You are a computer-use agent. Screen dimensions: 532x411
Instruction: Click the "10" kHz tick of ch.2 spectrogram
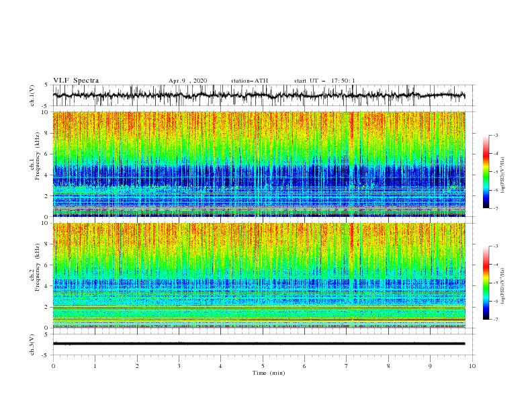tap(46, 224)
